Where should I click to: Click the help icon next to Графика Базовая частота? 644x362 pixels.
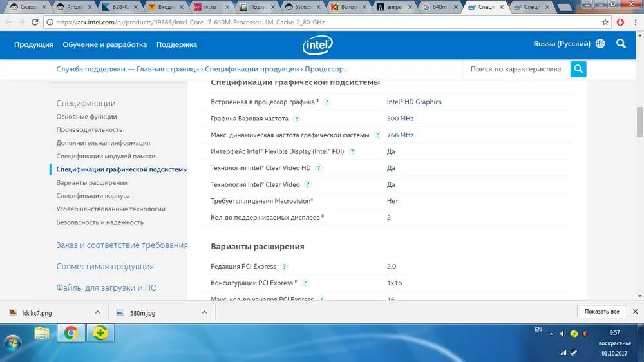pos(296,119)
